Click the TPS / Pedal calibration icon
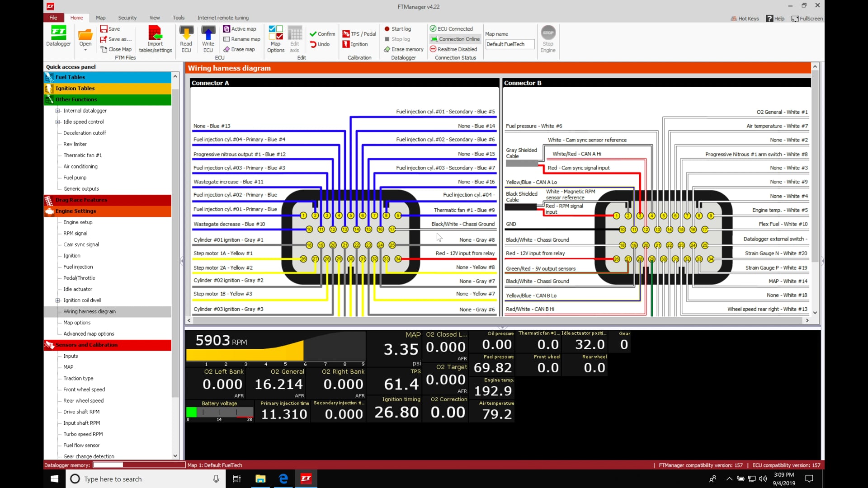Screen dimensions: 868x488 tap(359, 33)
